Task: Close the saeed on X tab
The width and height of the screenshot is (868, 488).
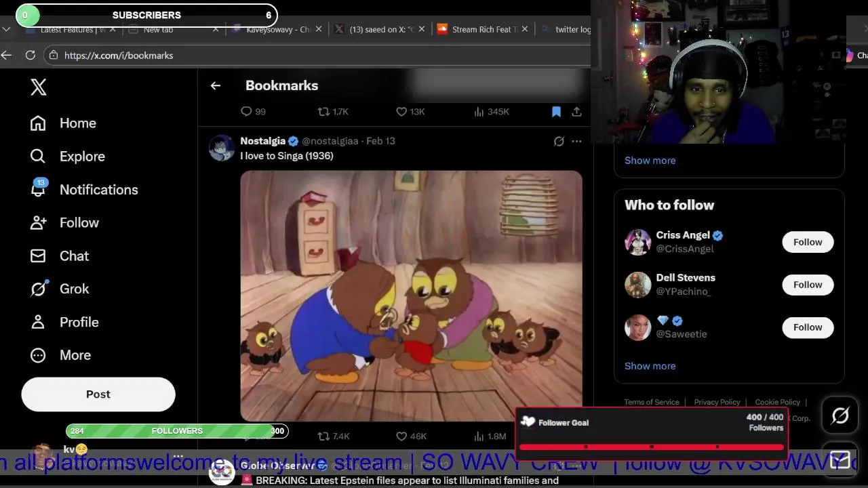Action: (422, 29)
